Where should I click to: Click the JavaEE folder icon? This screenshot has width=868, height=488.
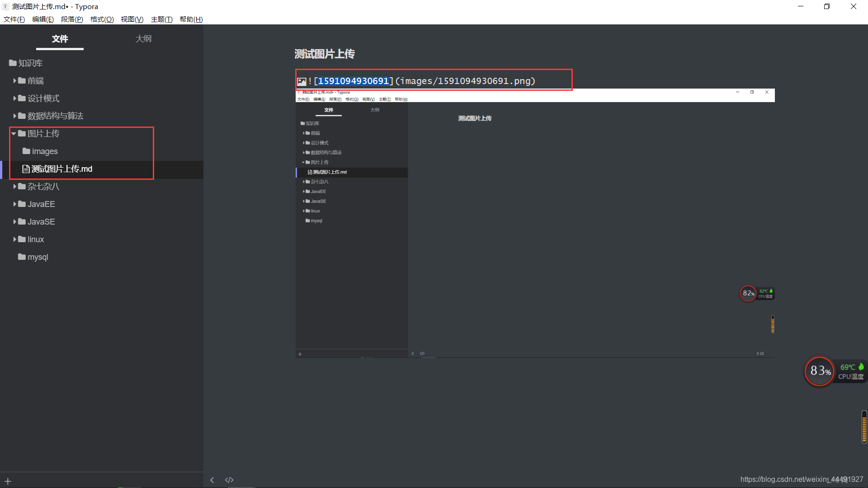(x=22, y=204)
